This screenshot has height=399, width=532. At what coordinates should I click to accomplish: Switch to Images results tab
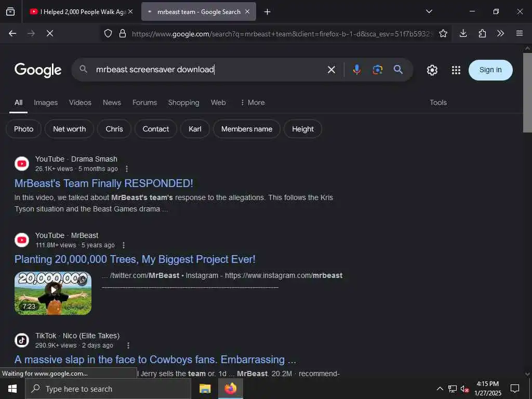[46, 102]
